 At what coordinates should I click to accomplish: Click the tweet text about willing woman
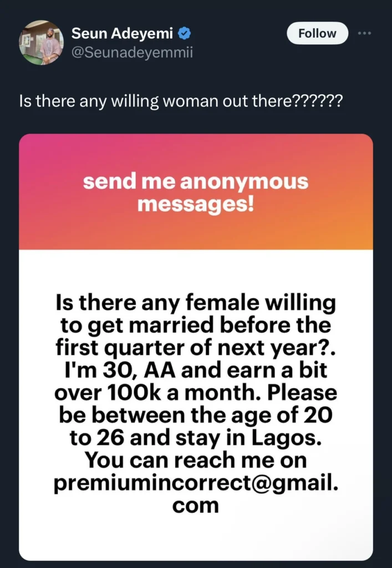pos(180,102)
